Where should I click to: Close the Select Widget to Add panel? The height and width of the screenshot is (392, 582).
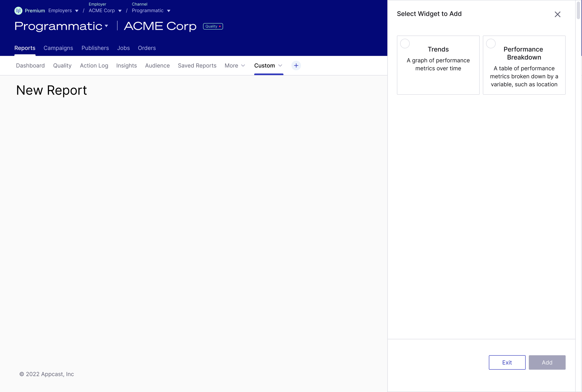click(x=557, y=14)
